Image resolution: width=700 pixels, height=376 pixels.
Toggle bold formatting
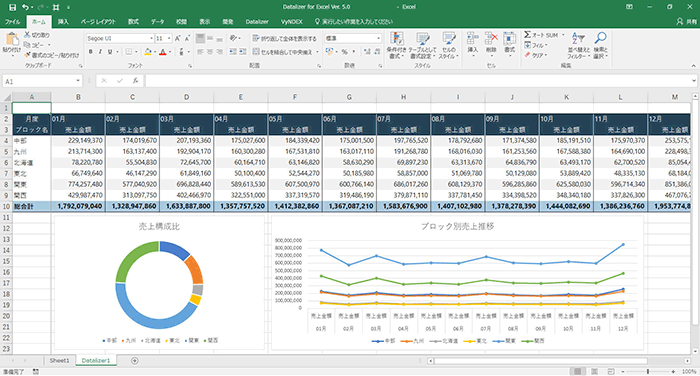coord(91,52)
